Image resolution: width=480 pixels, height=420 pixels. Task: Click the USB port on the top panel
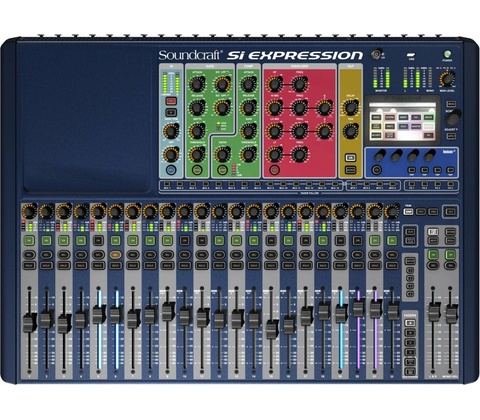click(x=412, y=55)
